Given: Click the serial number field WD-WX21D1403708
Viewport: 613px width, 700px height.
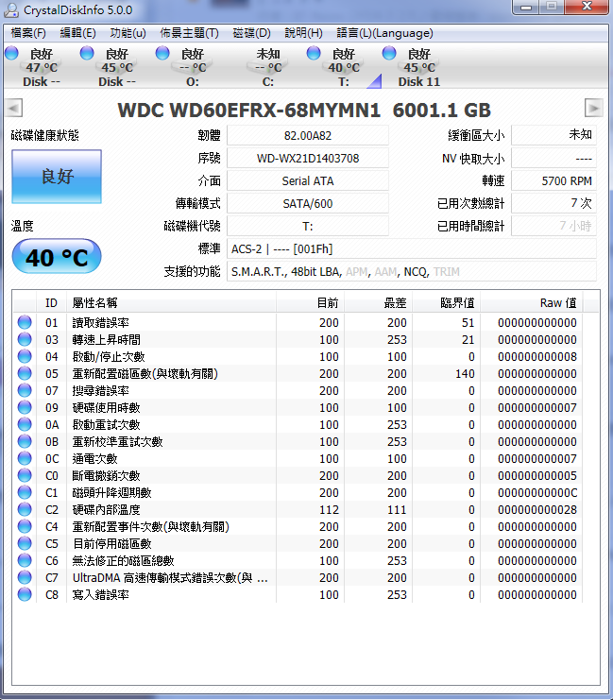Looking at the screenshot, I should tap(308, 158).
